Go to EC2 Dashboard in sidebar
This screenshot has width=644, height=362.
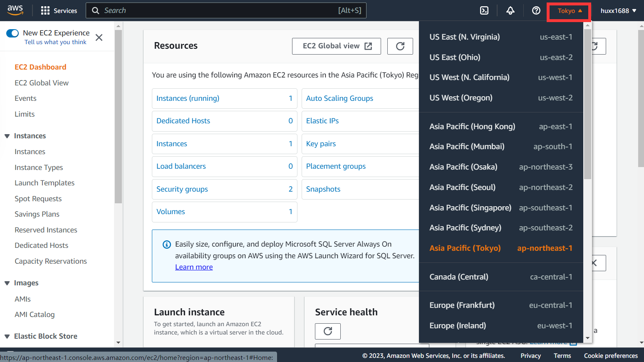pyautogui.click(x=40, y=67)
